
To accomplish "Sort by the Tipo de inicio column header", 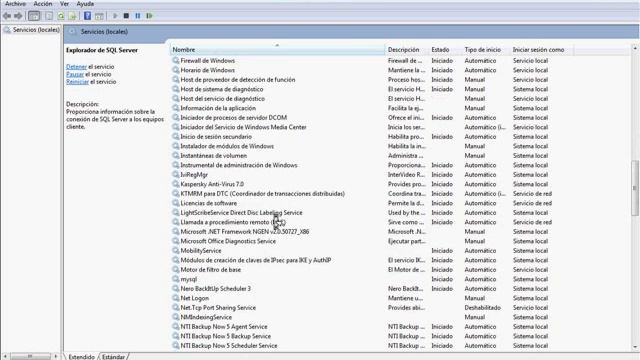I will tap(486, 50).
